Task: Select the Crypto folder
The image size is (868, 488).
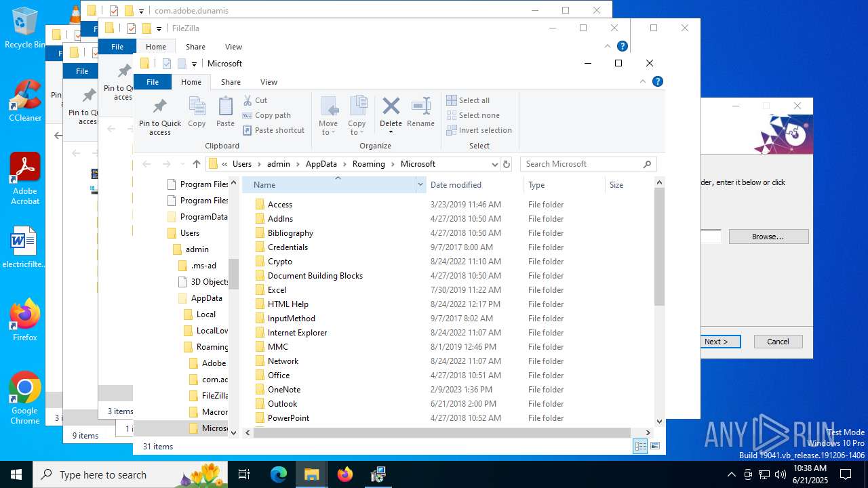Action: coord(280,262)
